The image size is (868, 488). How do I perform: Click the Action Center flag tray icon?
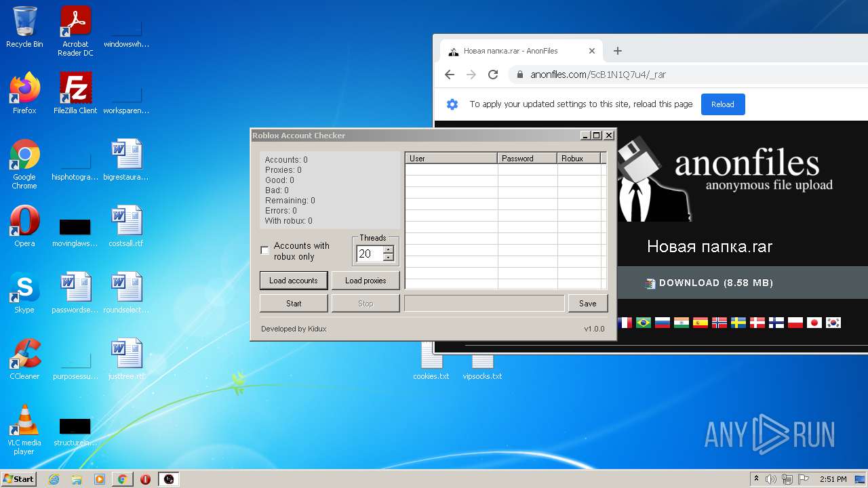[804, 479]
